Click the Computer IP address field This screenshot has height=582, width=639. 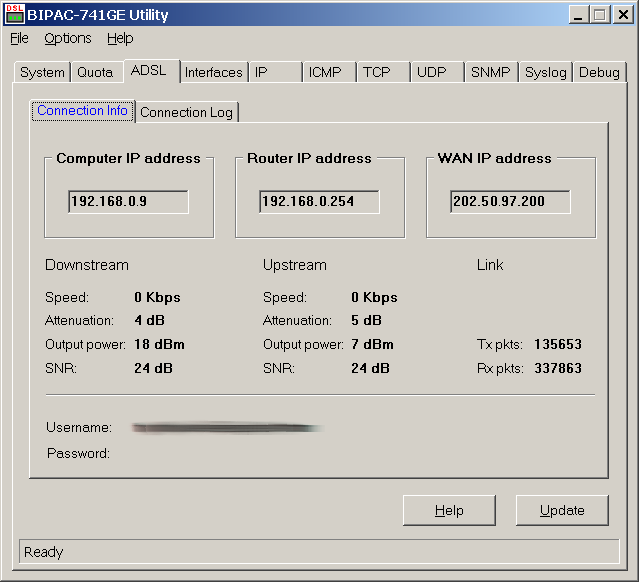click(128, 201)
